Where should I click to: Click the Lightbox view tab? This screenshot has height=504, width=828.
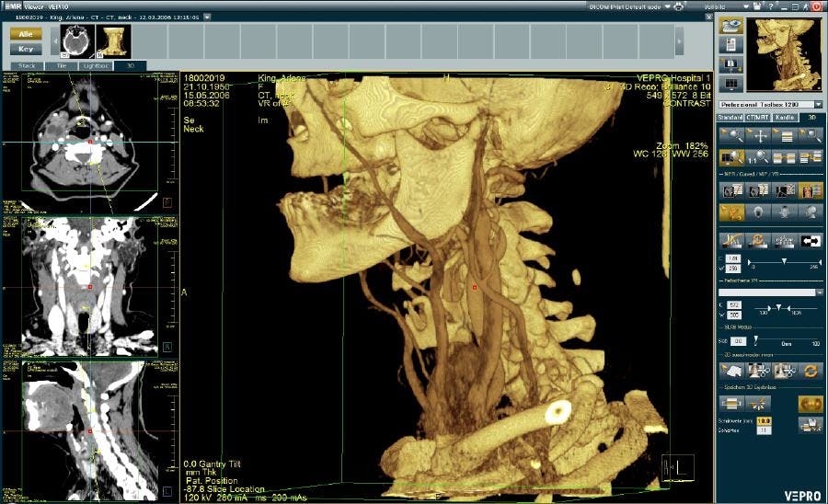click(x=96, y=66)
